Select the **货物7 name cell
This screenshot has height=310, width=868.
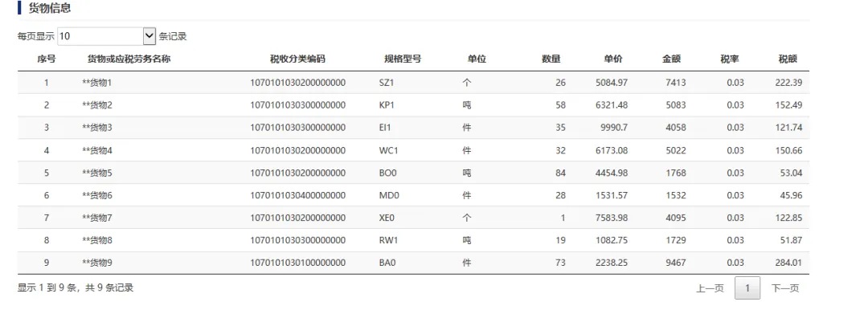point(97,218)
